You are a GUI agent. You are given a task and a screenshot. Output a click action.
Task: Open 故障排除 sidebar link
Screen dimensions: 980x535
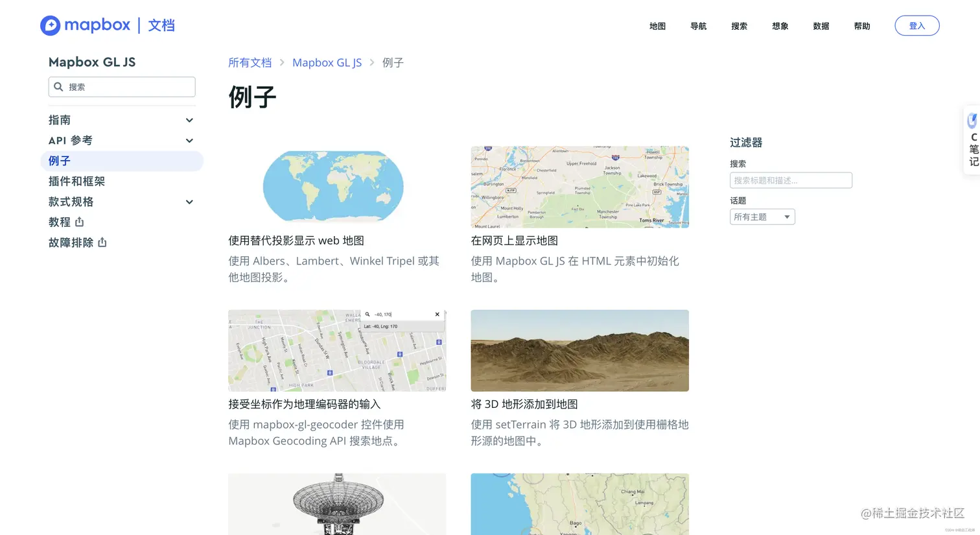[x=71, y=243]
